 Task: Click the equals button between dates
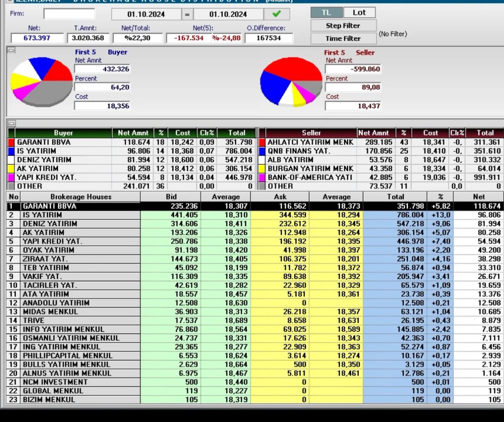click(x=187, y=14)
